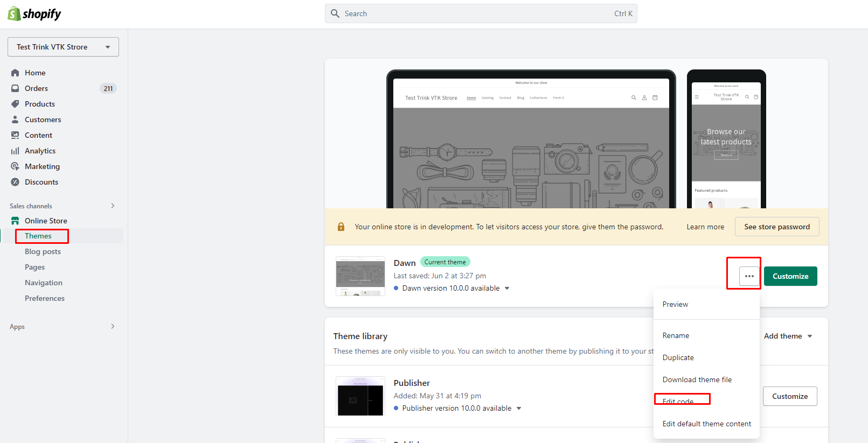Click the Analytics bar chart icon

pos(15,151)
